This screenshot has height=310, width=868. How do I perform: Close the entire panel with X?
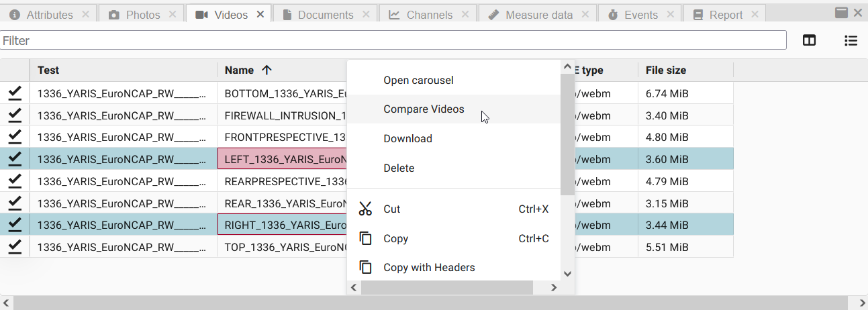click(858, 12)
